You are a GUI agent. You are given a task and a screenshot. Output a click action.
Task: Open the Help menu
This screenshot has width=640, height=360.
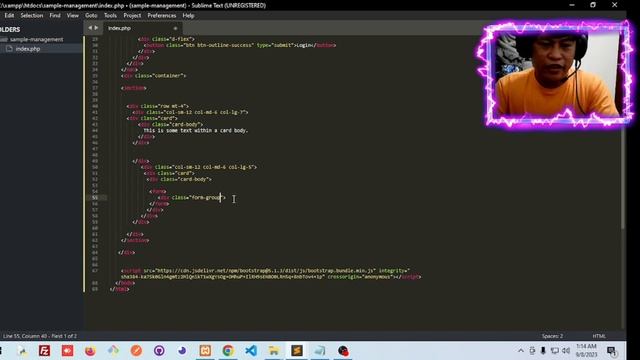pyautogui.click(x=188, y=16)
